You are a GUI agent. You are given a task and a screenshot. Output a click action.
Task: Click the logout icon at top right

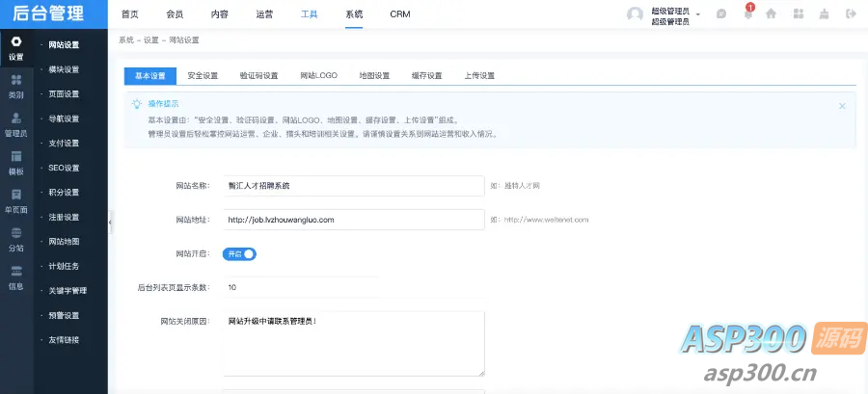850,14
